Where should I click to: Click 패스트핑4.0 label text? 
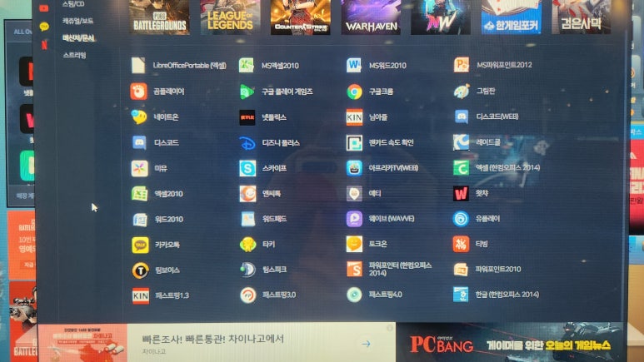386,295
